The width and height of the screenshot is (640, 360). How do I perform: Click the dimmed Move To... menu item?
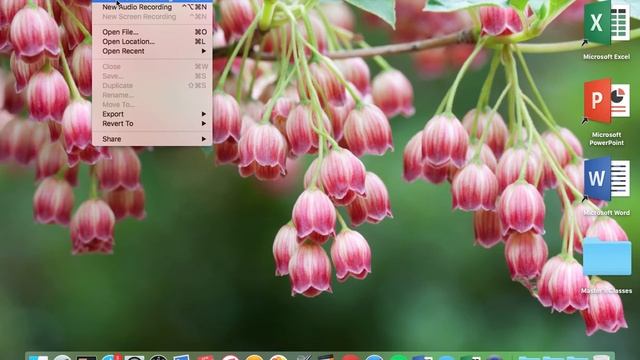coord(152,104)
